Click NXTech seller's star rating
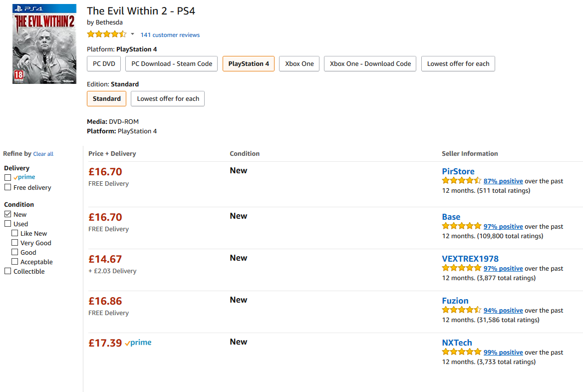Viewport: 583px width, 392px height. point(461,352)
